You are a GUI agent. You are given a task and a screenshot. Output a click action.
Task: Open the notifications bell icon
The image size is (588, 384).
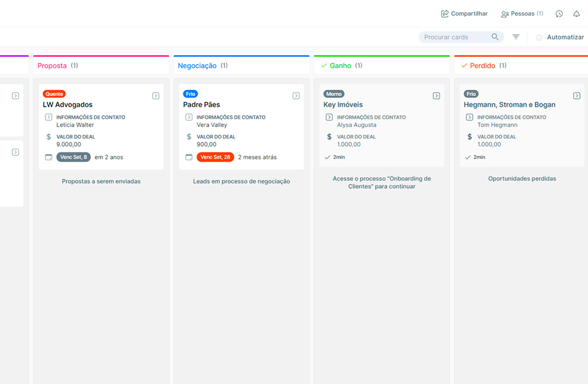click(576, 14)
